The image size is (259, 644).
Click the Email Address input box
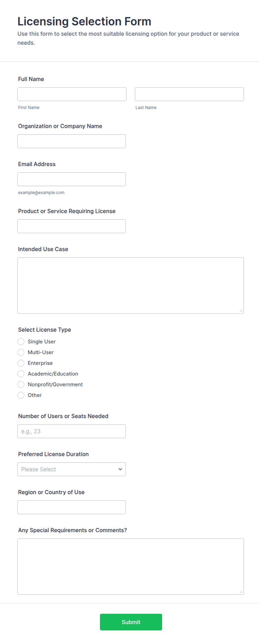(72, 179)
